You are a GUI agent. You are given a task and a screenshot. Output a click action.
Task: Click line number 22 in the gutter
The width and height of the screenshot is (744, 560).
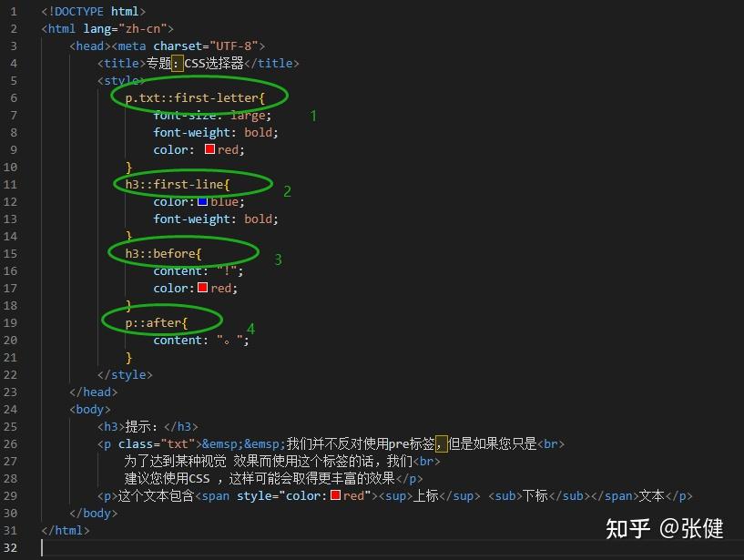[x=10, y=375]
